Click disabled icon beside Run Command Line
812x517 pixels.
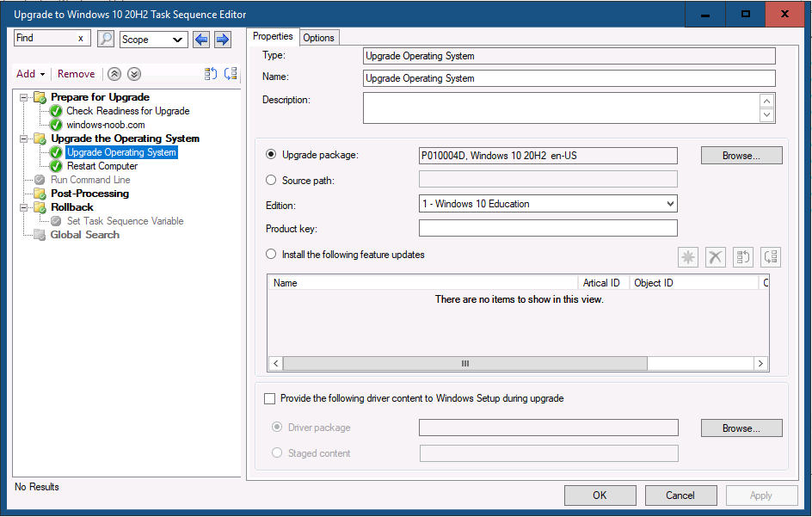(40, 180)
